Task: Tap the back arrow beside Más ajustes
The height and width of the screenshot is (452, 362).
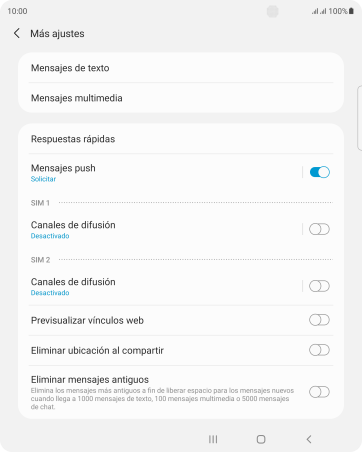Action: pyautogui.click(x=17, y=33)
